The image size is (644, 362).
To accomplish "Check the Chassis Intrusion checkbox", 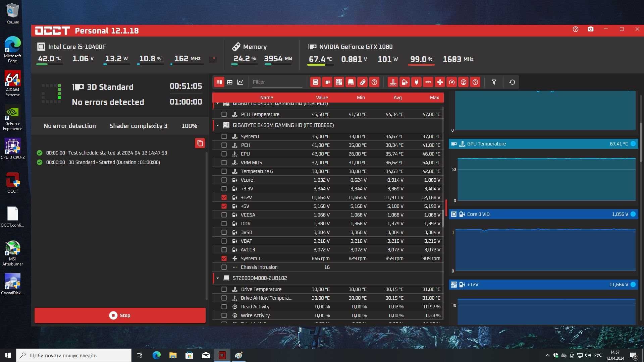I will 224,267.
